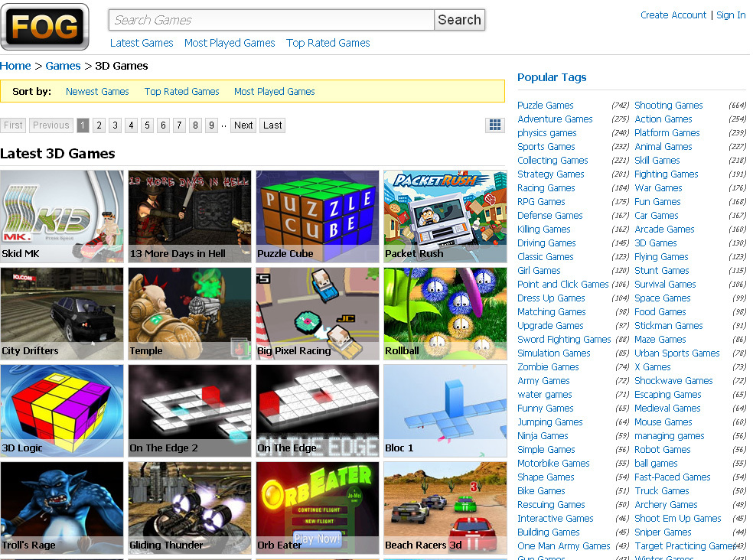The image size is (753, 560).
Task: Select the One Man Army Games tag
Action: pyautogui.click(x=563, y=546)
